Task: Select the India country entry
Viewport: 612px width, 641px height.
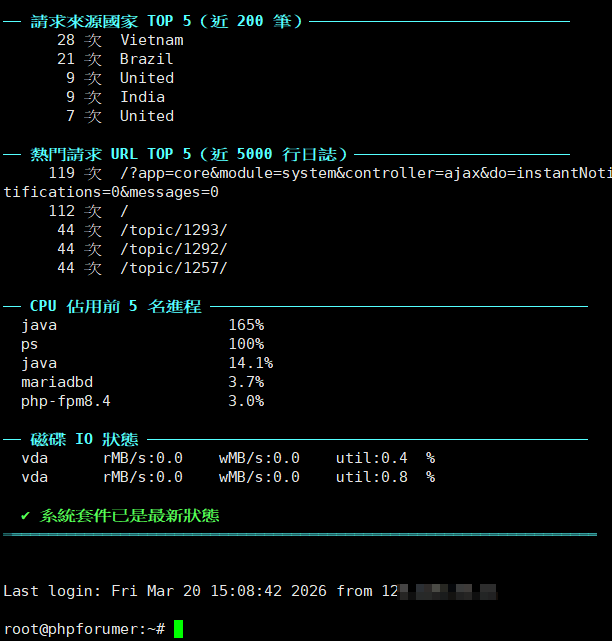Action: point(142,97)
